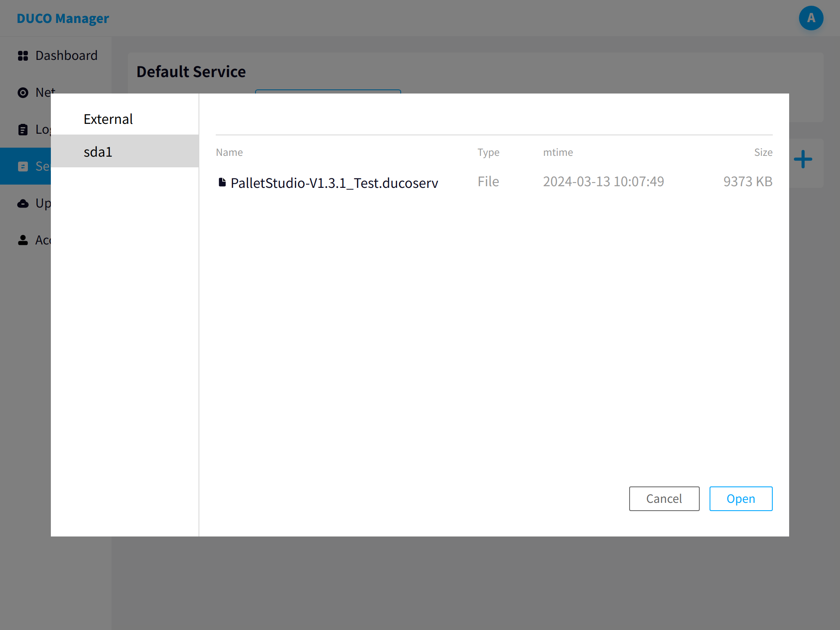This screenshot has width=840, height=630.
Task: Click the Cancel button
Action: tap(664, 499)
